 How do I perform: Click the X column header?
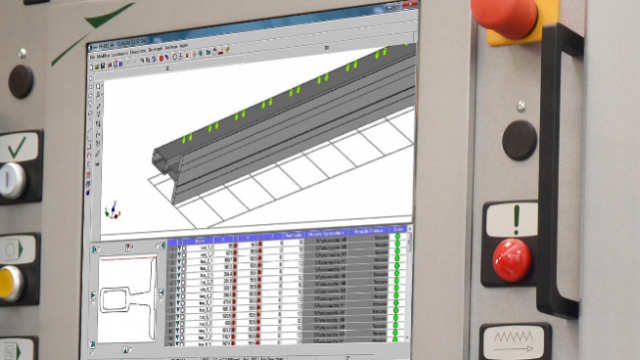coord(223,240)
